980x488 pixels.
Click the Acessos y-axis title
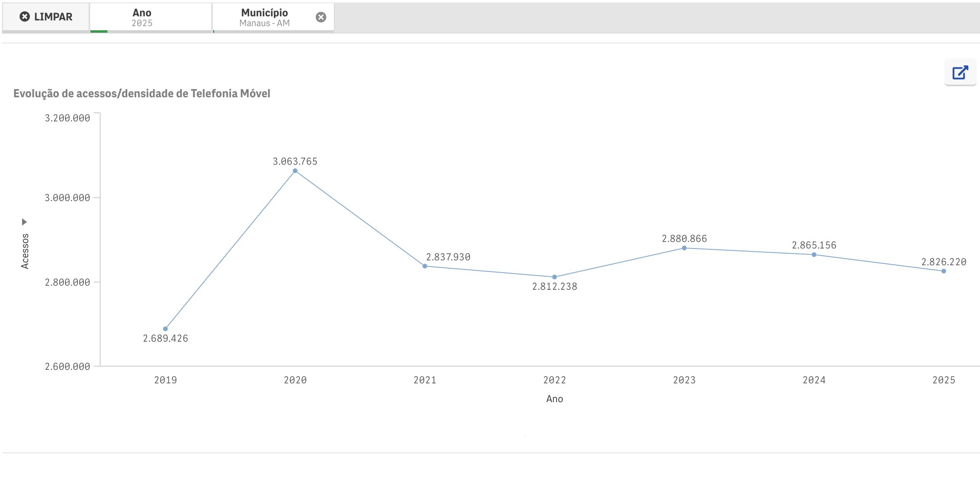pos(25,251)
